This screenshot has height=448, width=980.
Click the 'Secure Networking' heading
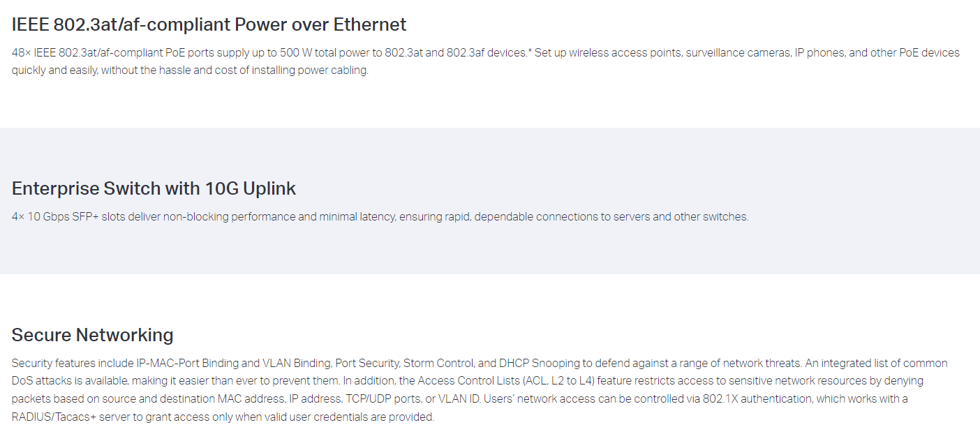click(92, 335)
